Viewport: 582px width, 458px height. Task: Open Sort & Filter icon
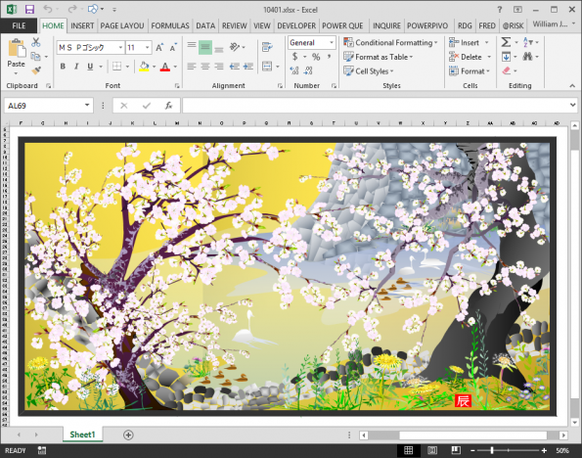[528, 42]
